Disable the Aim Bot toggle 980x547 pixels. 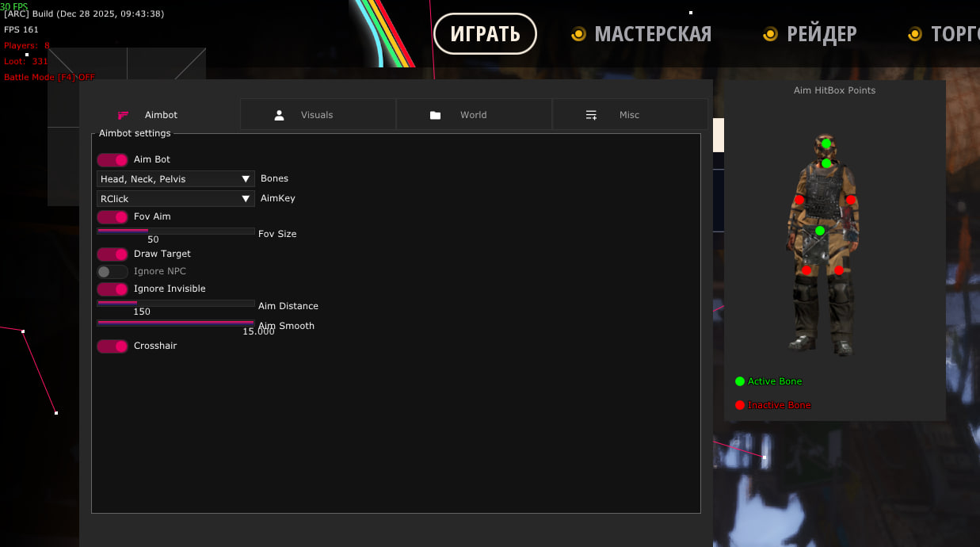[x=112, y=160]
